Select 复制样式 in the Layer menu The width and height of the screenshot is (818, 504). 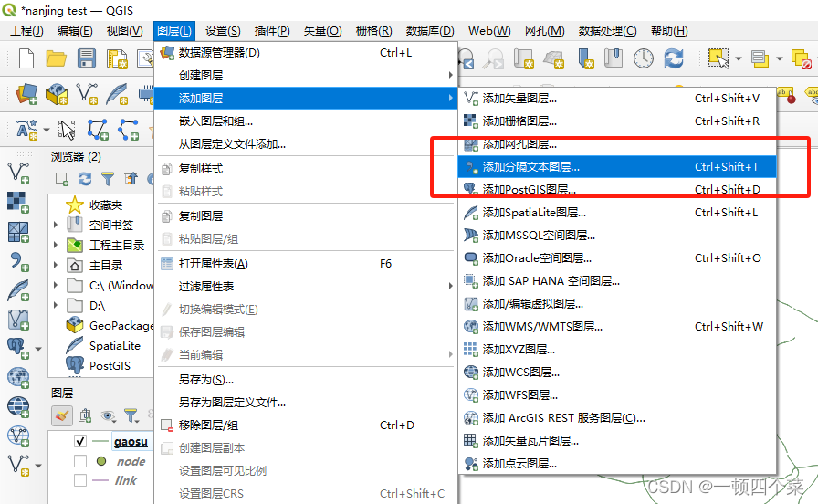point(306,169)
